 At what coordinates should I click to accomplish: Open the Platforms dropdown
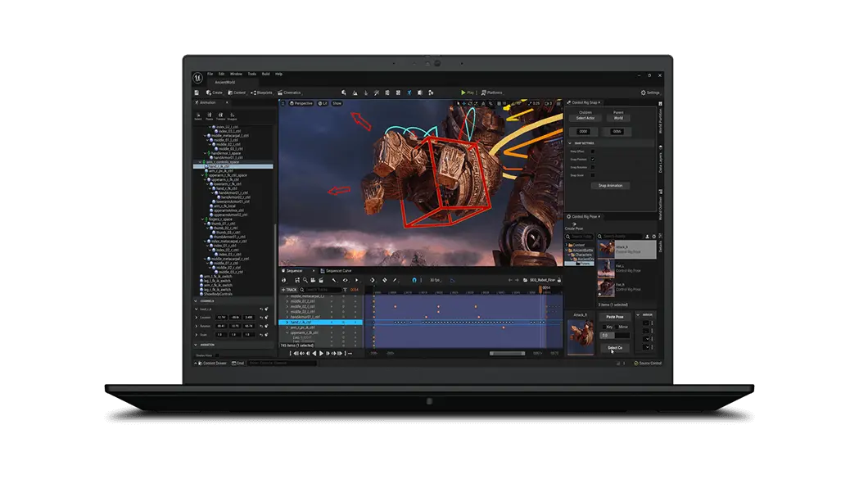tap(493, 93)
